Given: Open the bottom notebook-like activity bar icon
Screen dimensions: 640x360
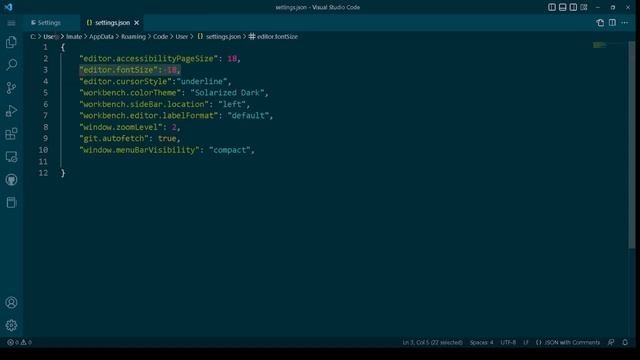Looking at the screenshot, I should [11, 202].
